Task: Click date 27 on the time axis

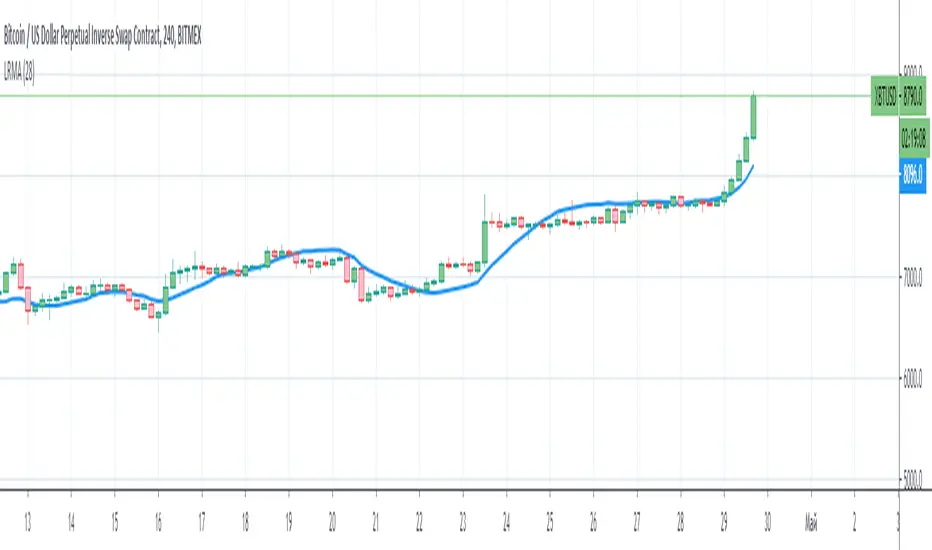Action: click(x=637, y=522)
